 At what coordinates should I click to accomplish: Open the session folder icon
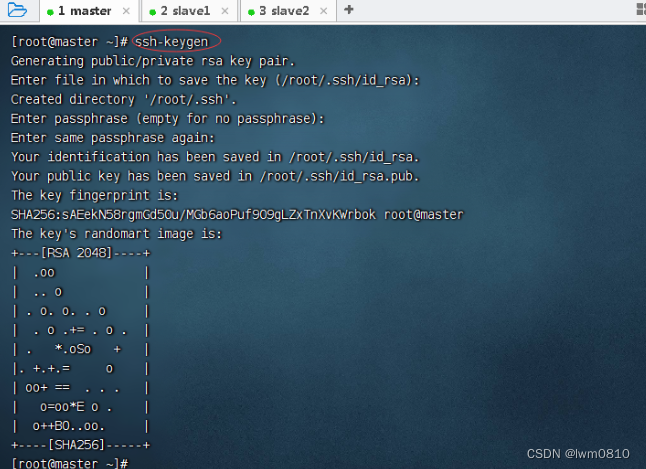coord(17,9)
